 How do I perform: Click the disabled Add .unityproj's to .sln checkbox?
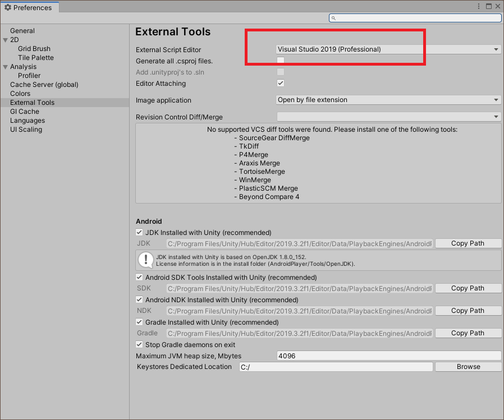pos(281,72)
